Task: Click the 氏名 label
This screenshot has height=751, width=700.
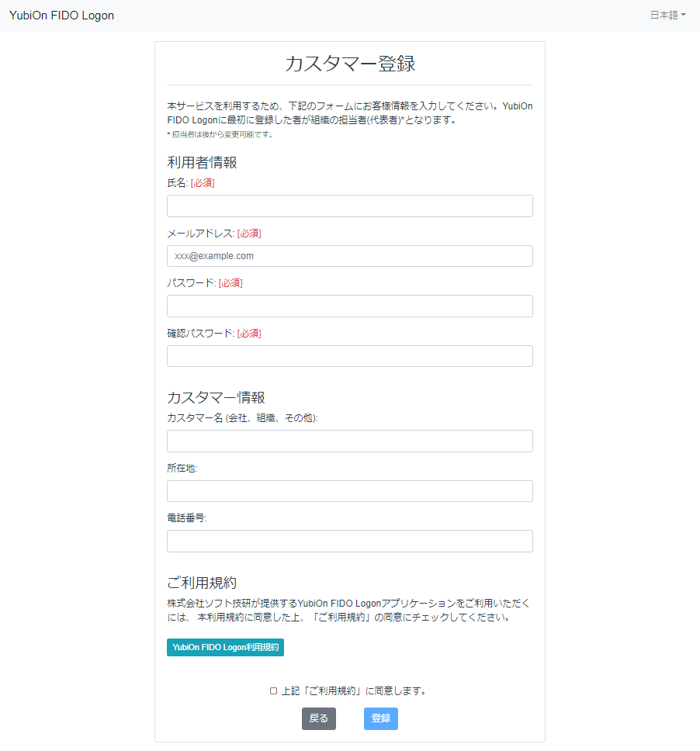Action: pyautogui.click(x=176, y=183)
